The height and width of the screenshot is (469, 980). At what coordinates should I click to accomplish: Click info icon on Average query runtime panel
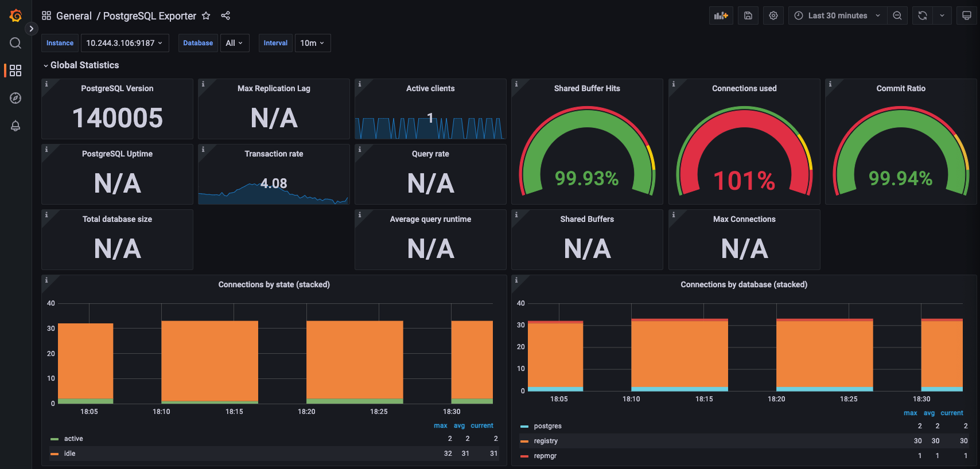[360, 214]
